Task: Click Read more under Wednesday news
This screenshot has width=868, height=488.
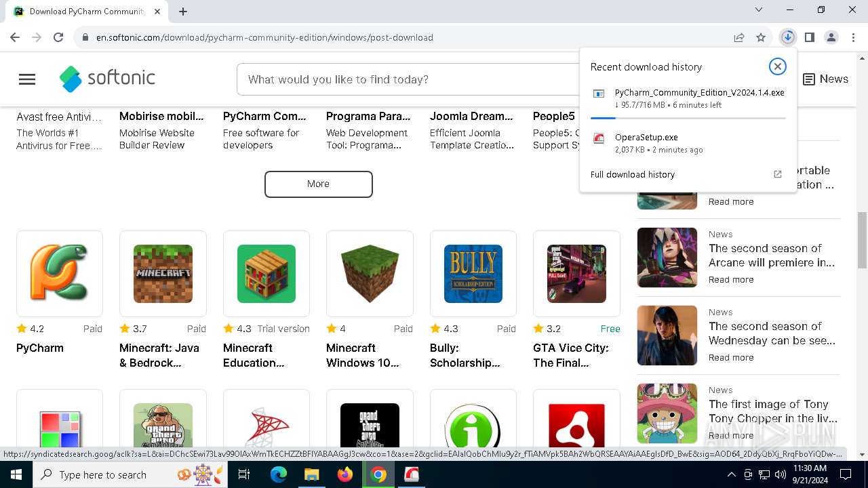Action: point(731,357)
